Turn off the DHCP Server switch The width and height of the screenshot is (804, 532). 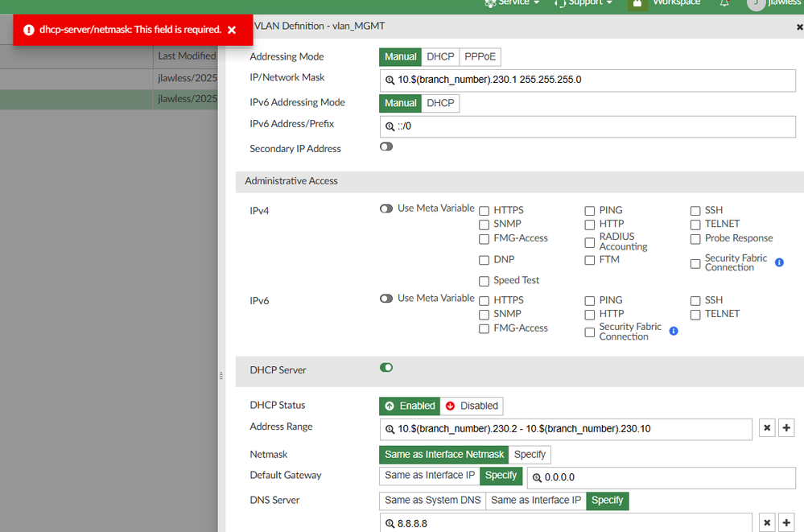click(386, 367)
